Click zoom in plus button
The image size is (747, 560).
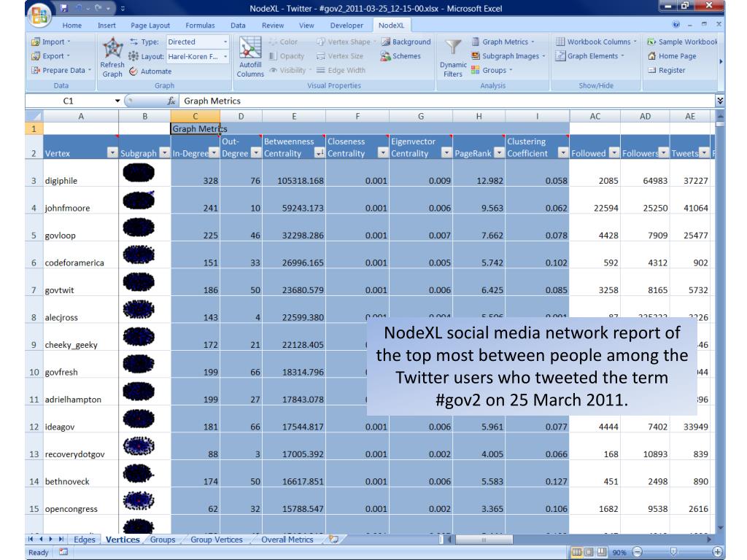[717, 552]
